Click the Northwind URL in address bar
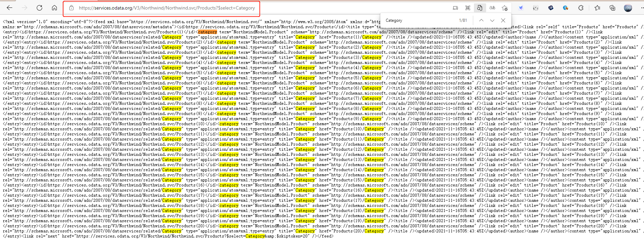Viewport: 644px width, 245px height. (167, 8)
